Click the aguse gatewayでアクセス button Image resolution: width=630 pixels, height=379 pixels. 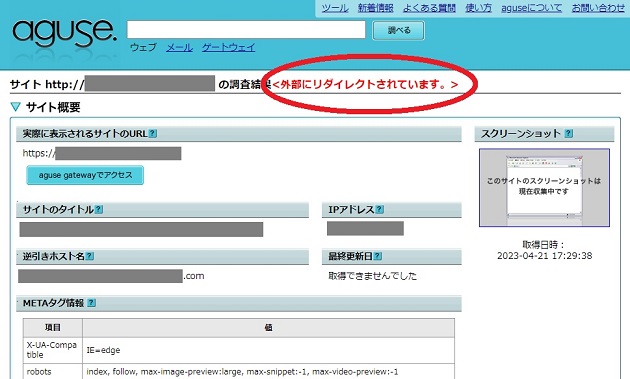tap(85, 175)
